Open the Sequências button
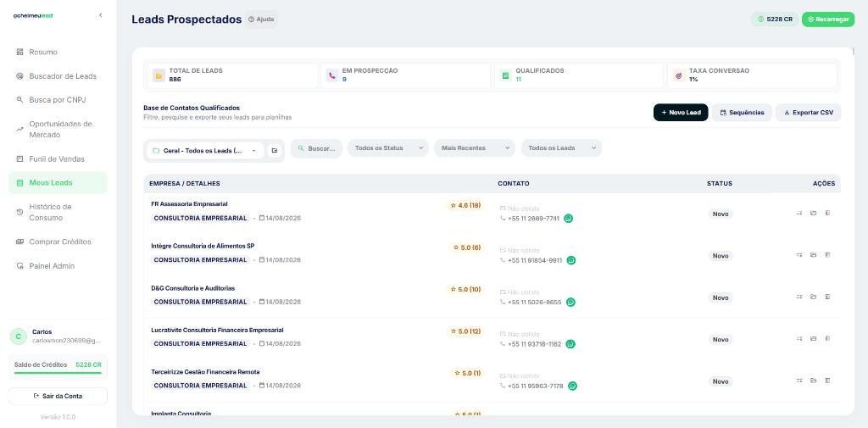Viewport: 868px width, 428px height. click(742, 113)
